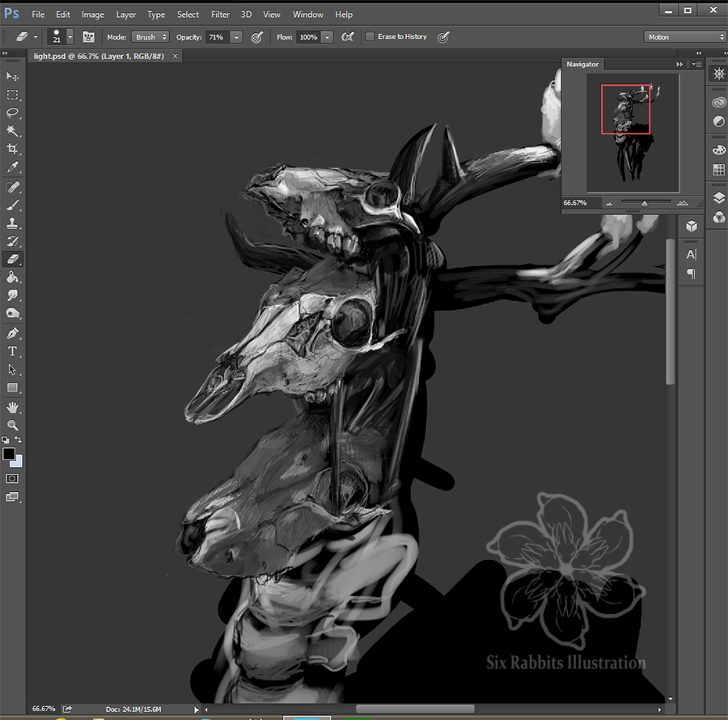
Task: Pick the Magic Wand tool
Action: point(13,131)
